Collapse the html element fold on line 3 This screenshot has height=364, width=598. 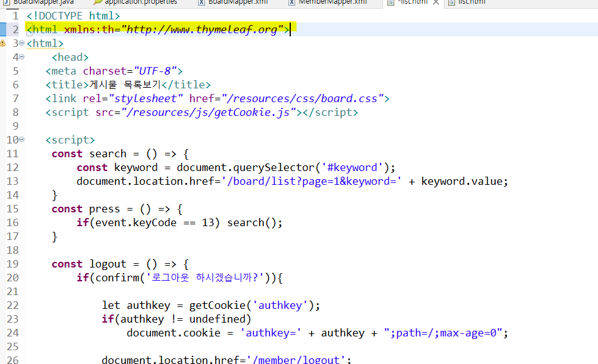click(22, 43)
